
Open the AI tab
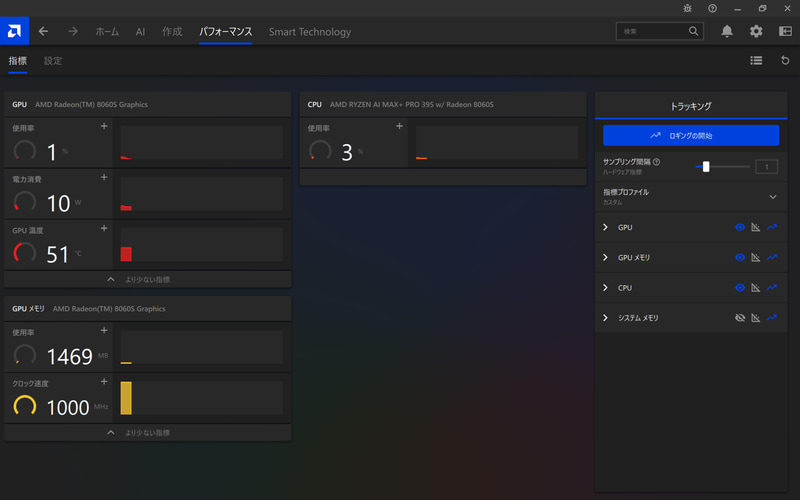tap(140, 32)
